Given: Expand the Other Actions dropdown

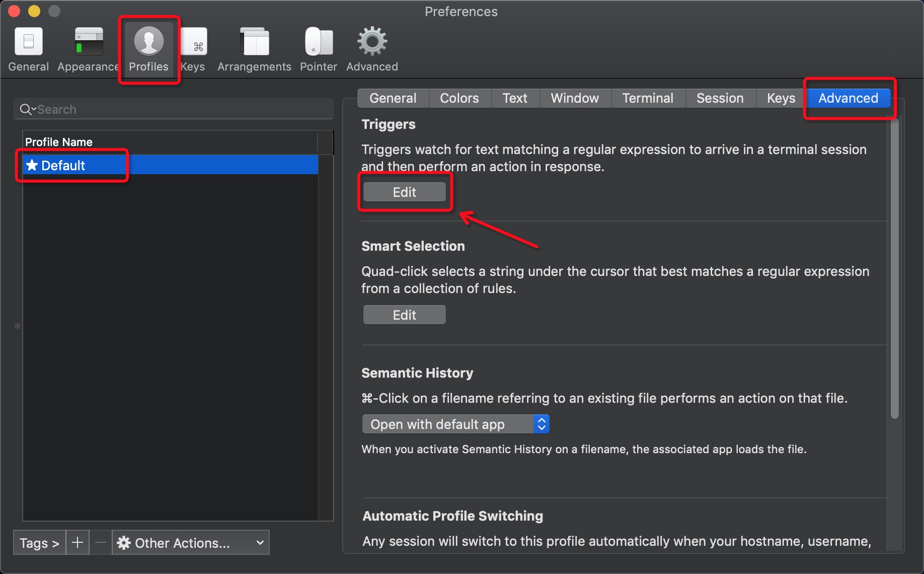Looking at the screenshot, I should 191,542.
